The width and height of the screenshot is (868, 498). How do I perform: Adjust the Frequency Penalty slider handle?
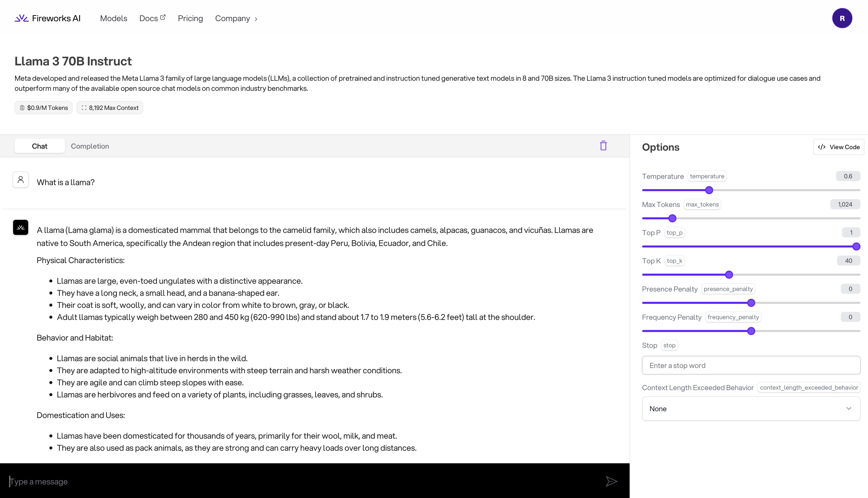(x=751, y=331)
